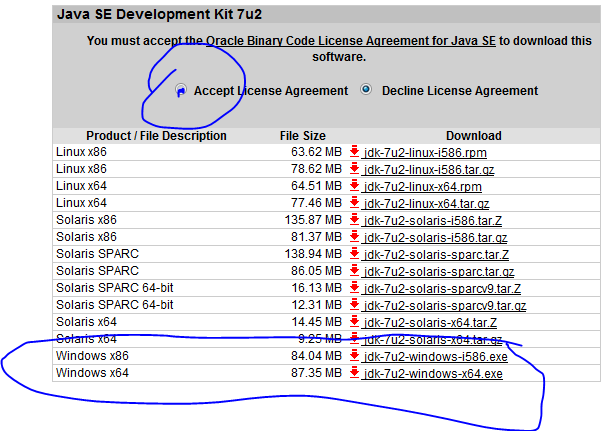Download jdk-7u2-solaris-sparcv9.tar.gz file link
Viewport: 609px width, 431px height.
tap(444, 306)
